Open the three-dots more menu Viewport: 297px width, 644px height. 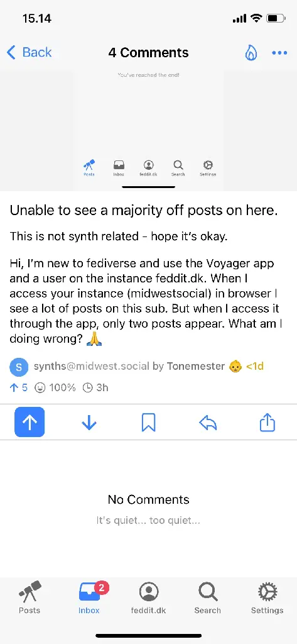pos(280,53)
